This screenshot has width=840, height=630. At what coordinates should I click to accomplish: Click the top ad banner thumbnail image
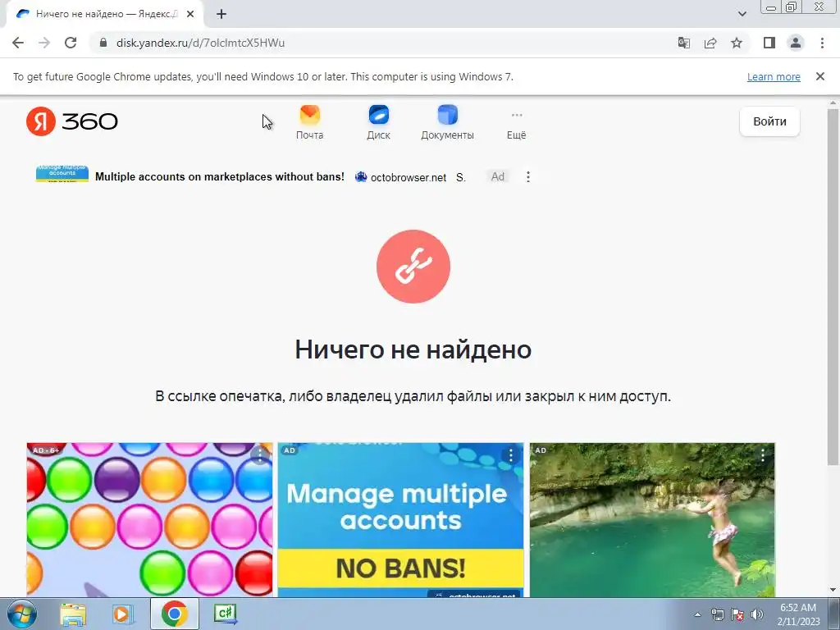62,174
